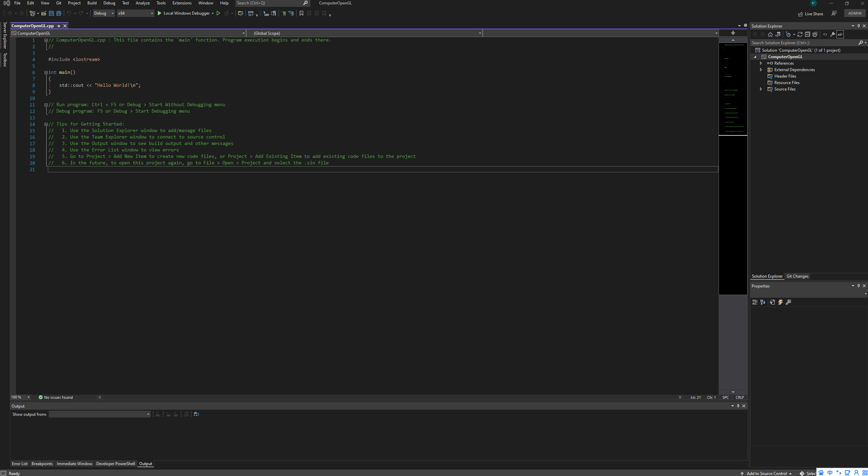The height and width of the screenshot is (476, 868).
Task: Open the Build menu
Action: [92, 3]
